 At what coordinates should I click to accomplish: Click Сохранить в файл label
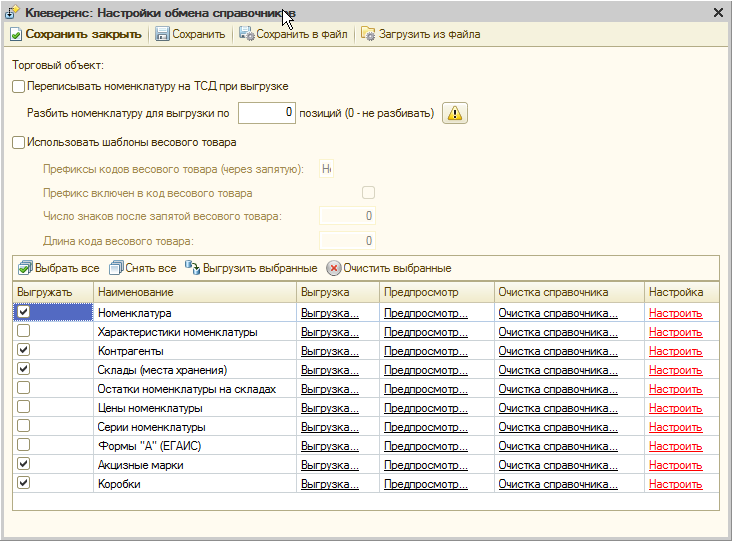[302, 34]
